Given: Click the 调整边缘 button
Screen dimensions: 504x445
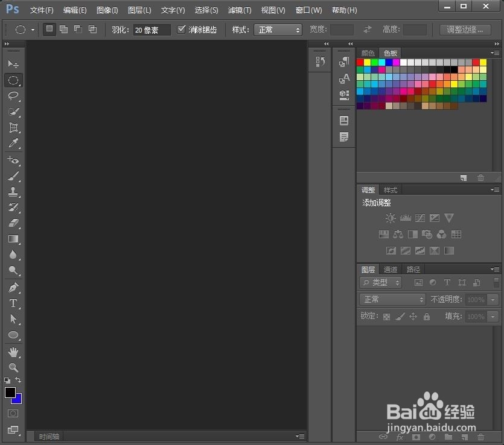Looking at the screenshot, I should click(x=465, y=30).
